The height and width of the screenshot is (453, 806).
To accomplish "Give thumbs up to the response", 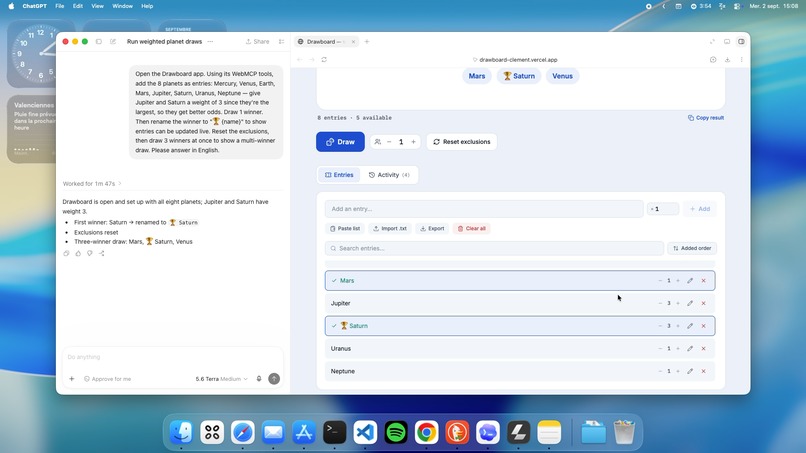I will tap(78, 253).
